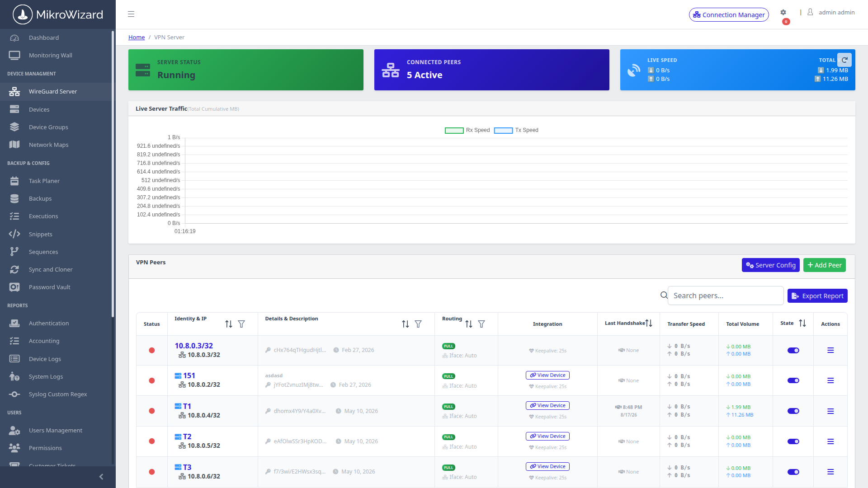
Task: Sort by Last Handshake column
Action: [x=649, y=323]
